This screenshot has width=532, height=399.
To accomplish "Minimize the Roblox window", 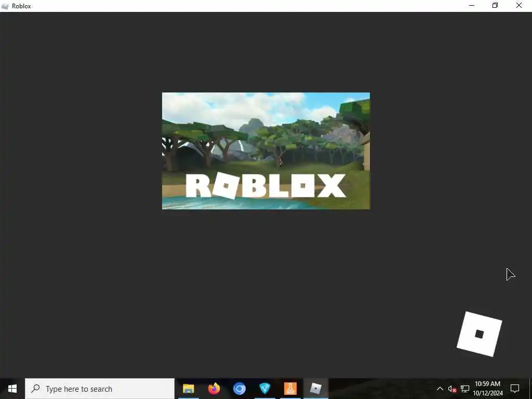I will point(472,6).
